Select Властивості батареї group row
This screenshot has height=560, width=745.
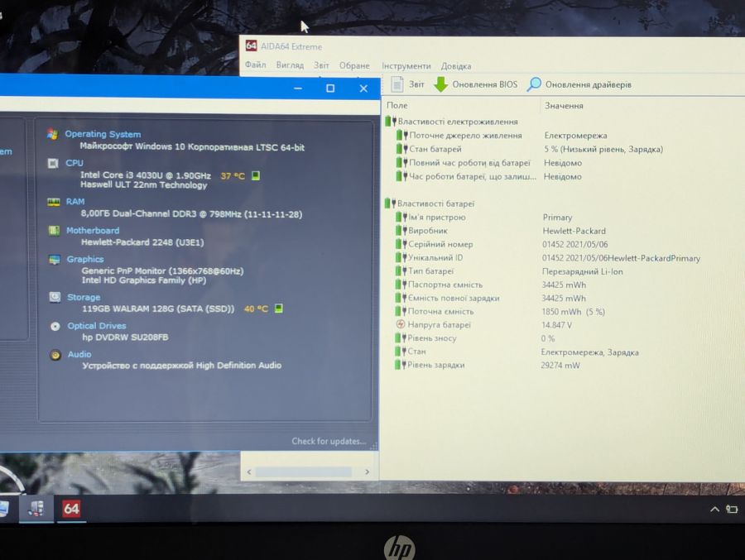430,203
